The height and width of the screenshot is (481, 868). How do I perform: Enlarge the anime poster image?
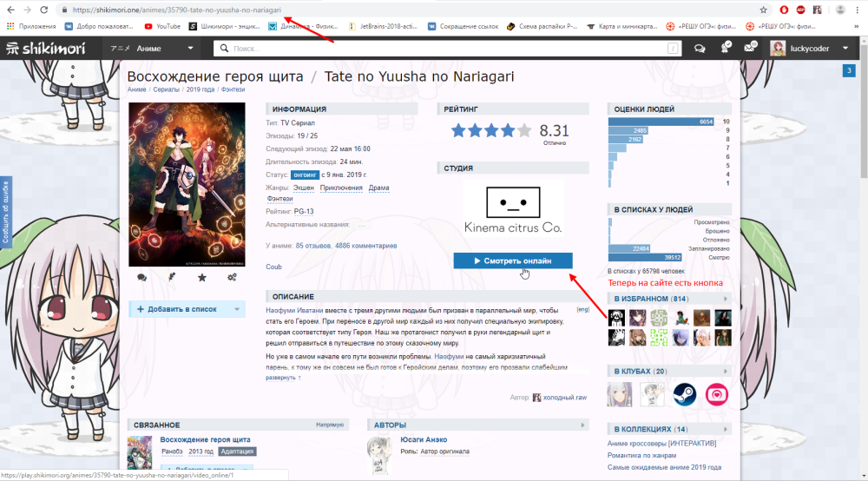[187, 184]
